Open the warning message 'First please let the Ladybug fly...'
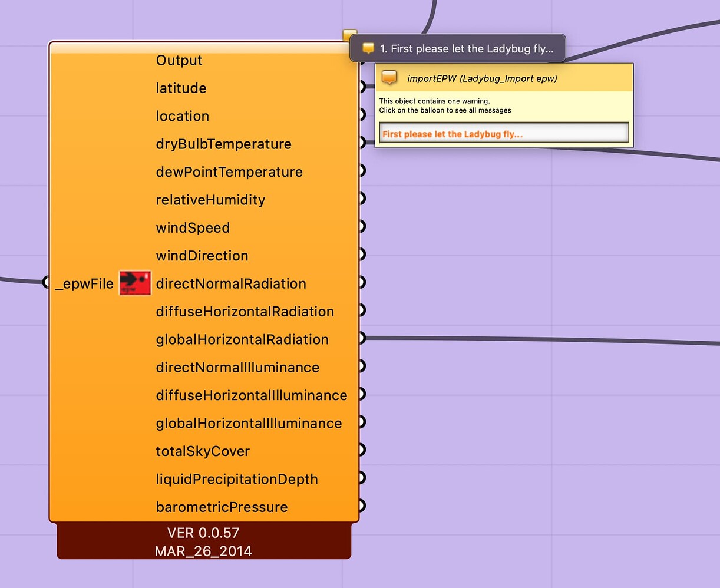720x588 pixels. (x=504, y=134)
